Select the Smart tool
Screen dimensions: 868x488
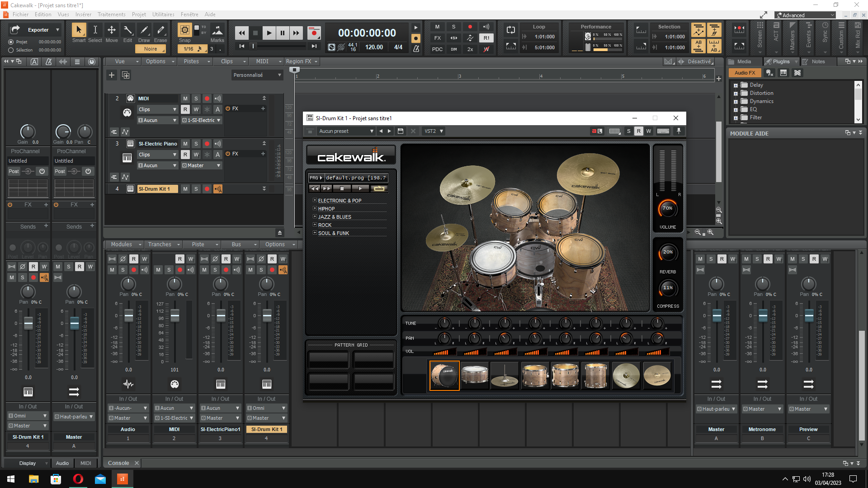(79, 30)
